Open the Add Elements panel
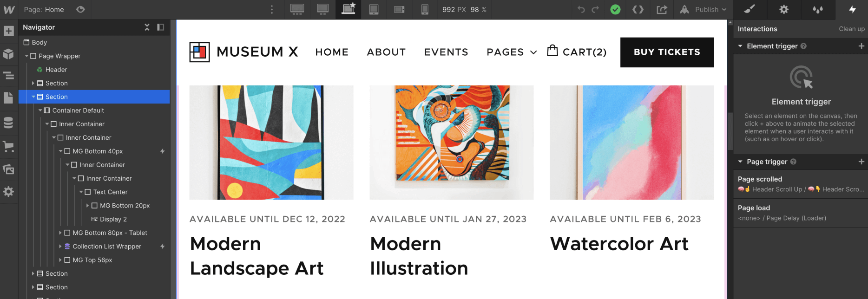The height and width of the screenshot is (299, 868). click(8, 31)
